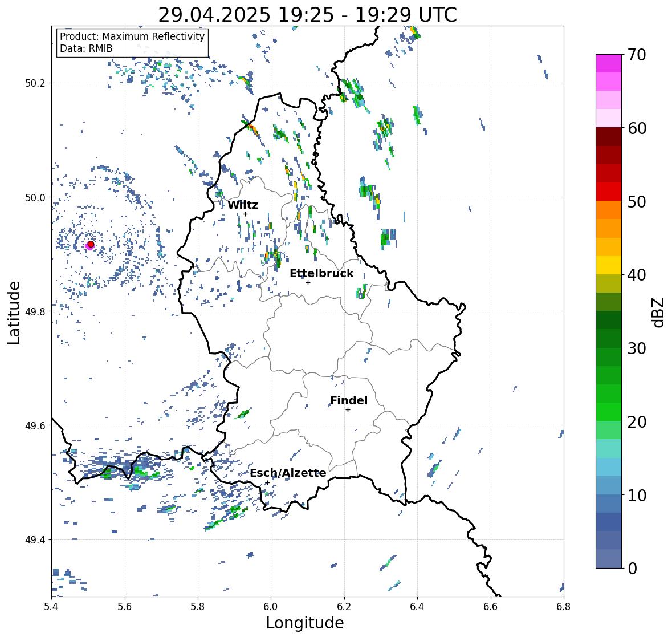The image size is (672, 637).
Task: Click the light green swatch just below 20
Action: tap(609, 430)
